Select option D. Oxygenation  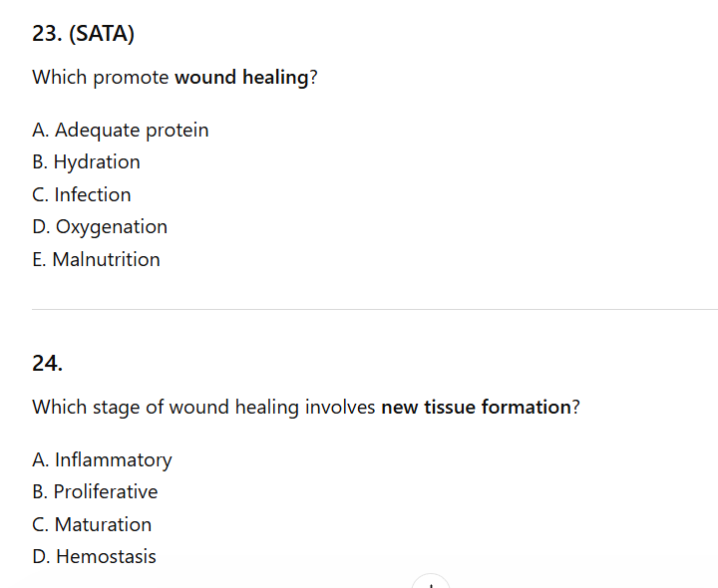pyautogui.click(x=100, y=226)
